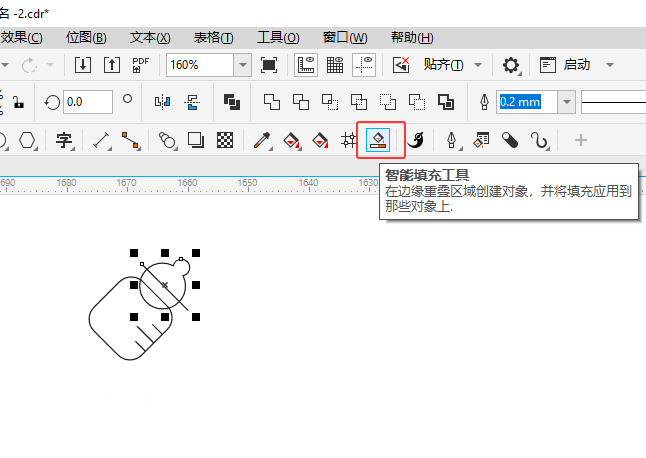This screenshot has width=646, height=458.
Task: Click the Back minus front icon
Action: [x=417, y=102]
